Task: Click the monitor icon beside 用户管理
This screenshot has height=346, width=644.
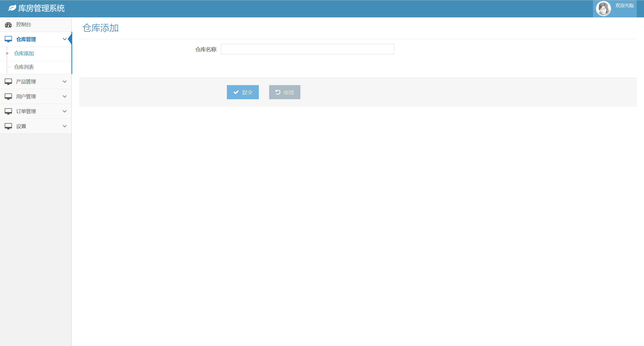Action: tap(8, 96)
